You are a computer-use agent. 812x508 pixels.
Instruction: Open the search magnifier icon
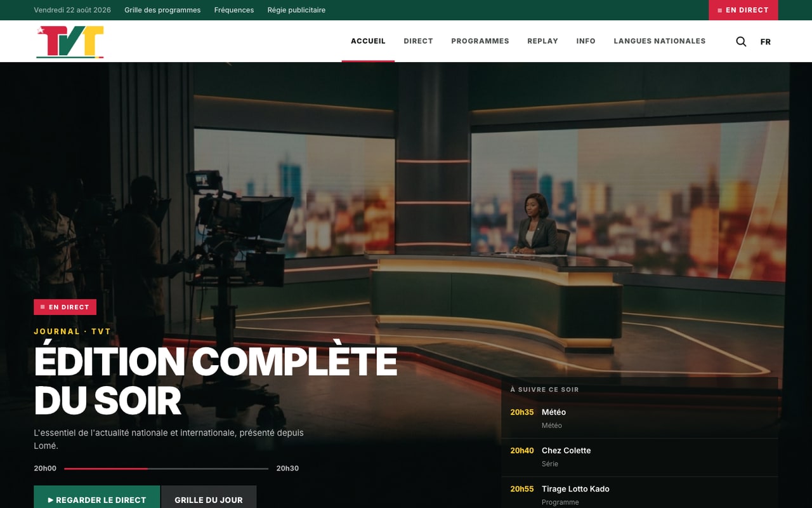pos(741,41)
